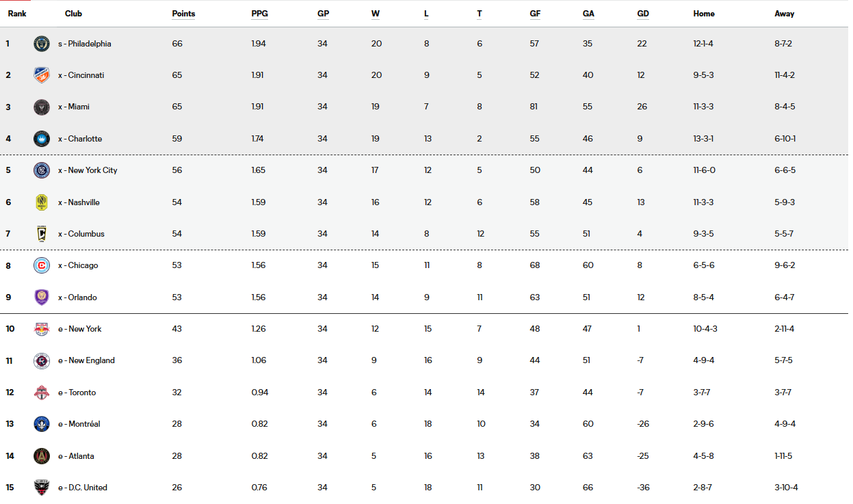Viewport: 853px width, 504px height.
Task: Select the Orlando City purple logo
Action: coord(42,297)
